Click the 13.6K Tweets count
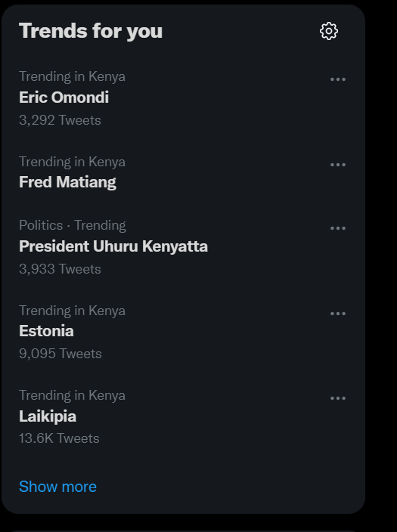Screen dimensions: 397x532 [59, 438]
